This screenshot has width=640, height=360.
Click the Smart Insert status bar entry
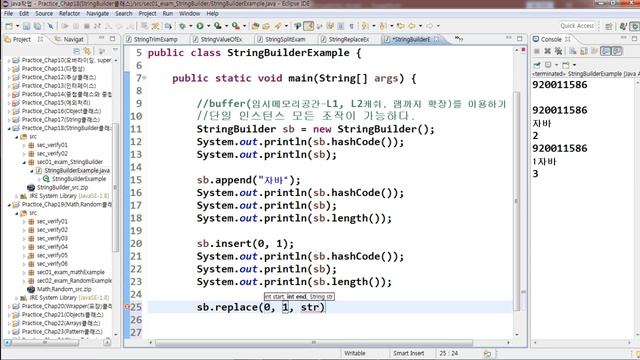tap(409, 353)
